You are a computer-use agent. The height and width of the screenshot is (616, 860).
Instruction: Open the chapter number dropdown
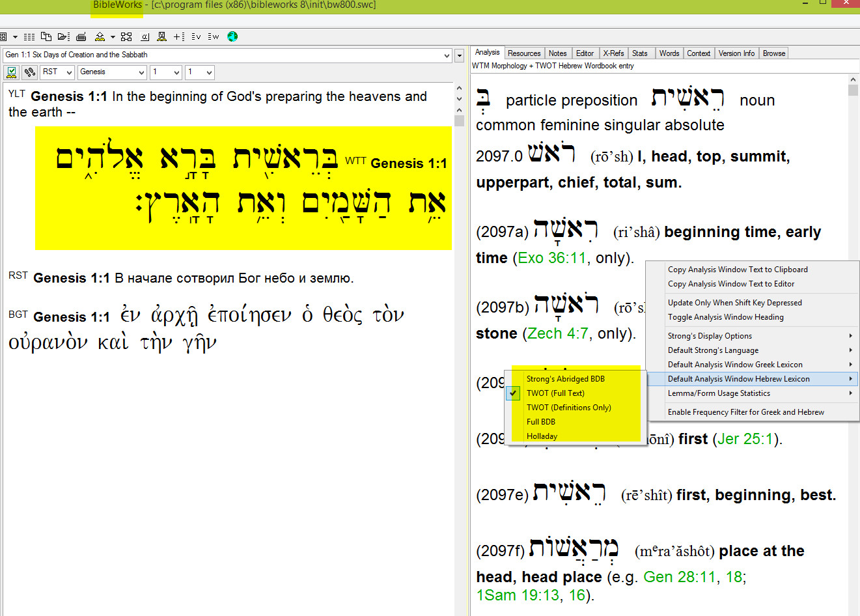point(166,72)
